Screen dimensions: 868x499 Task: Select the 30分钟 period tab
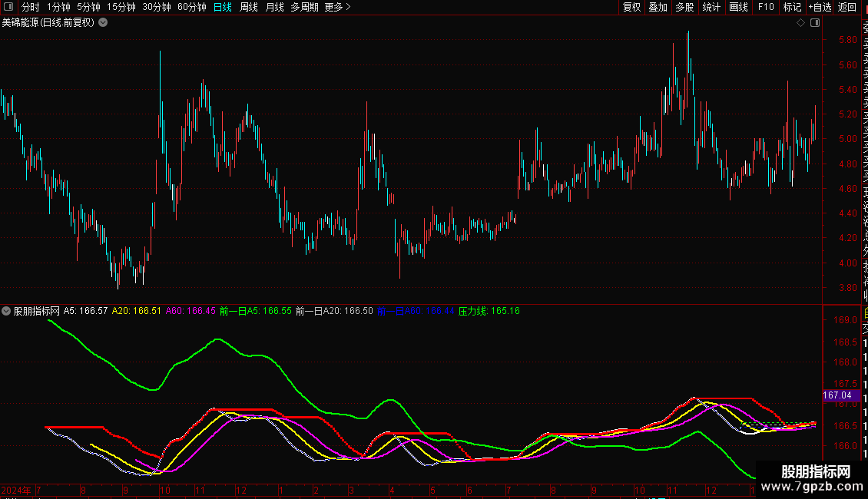[x=157, y=7]
